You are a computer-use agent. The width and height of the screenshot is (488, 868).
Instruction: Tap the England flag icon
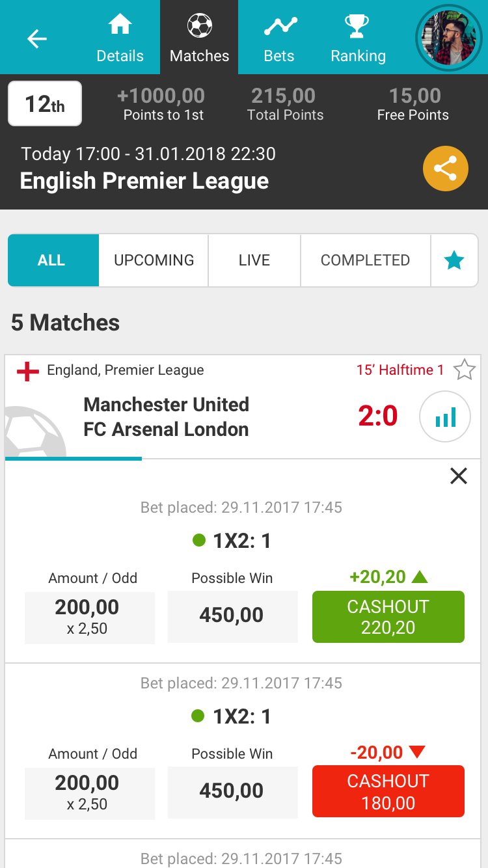tap(28, 371)
